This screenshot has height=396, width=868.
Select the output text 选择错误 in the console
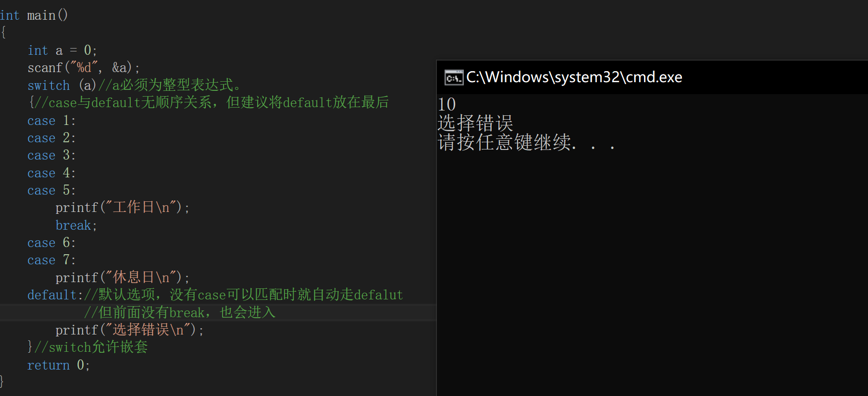(475, 123)
